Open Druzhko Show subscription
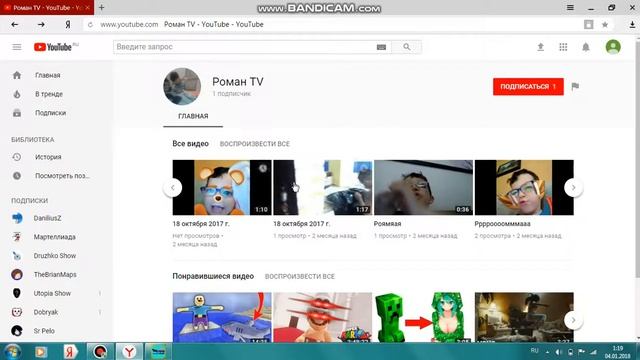The image size is (640, 360). (x=56, y=256)
